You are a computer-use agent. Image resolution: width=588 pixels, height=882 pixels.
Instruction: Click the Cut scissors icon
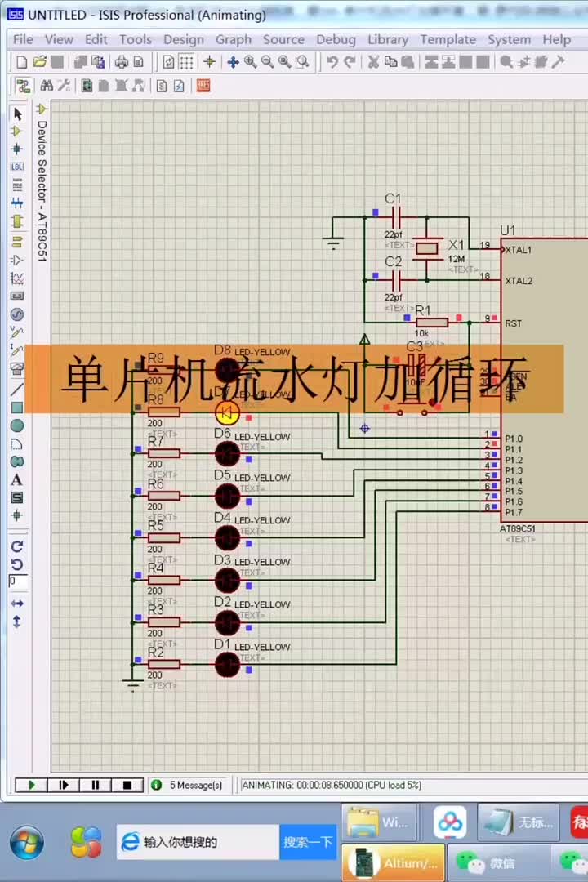click(373, 62)
